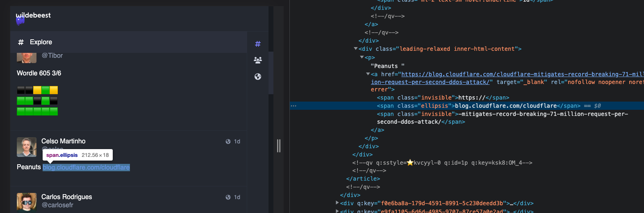
Task: Select the q:sstyle kvcyyl-0 comment row
Action: (442, 163)
